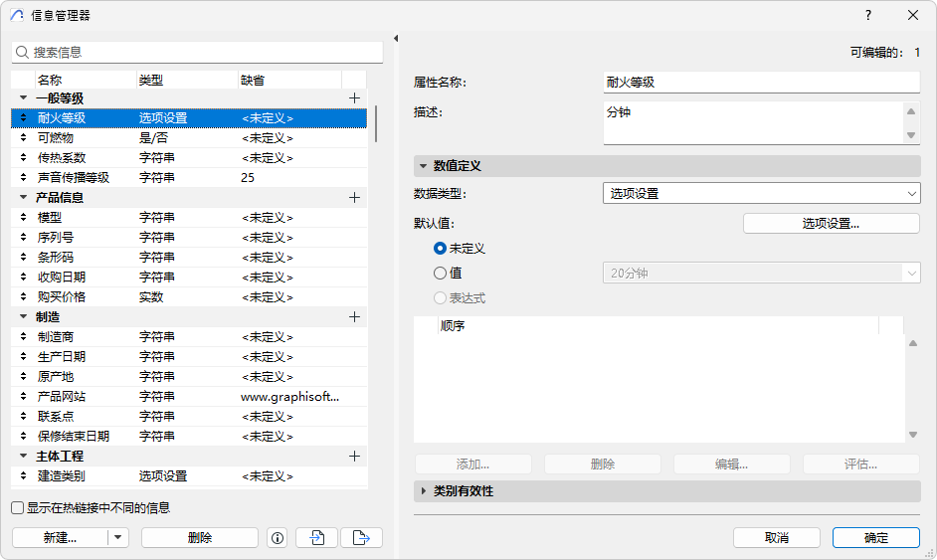Select the 建造类别 property row

189,476
